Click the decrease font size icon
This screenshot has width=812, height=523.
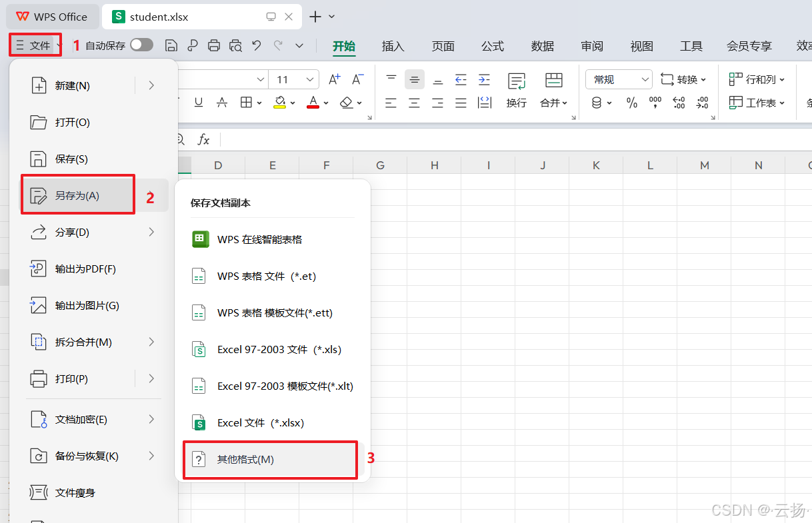coord(357,79)
